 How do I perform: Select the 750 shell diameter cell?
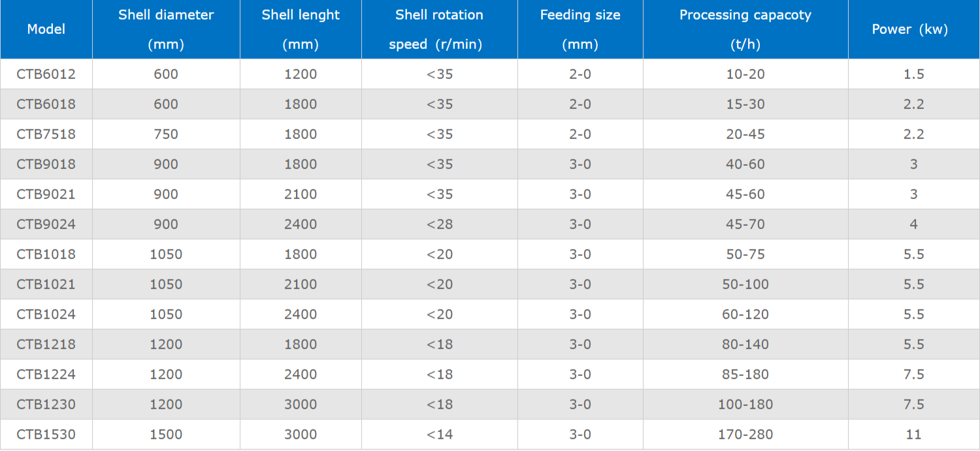pos(166,134)
